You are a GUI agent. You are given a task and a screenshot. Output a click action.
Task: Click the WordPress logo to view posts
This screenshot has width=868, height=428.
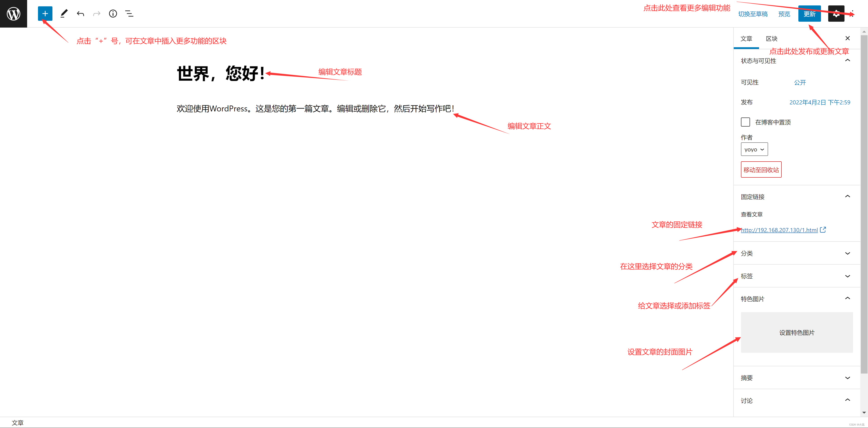click(x=14, y=14)
